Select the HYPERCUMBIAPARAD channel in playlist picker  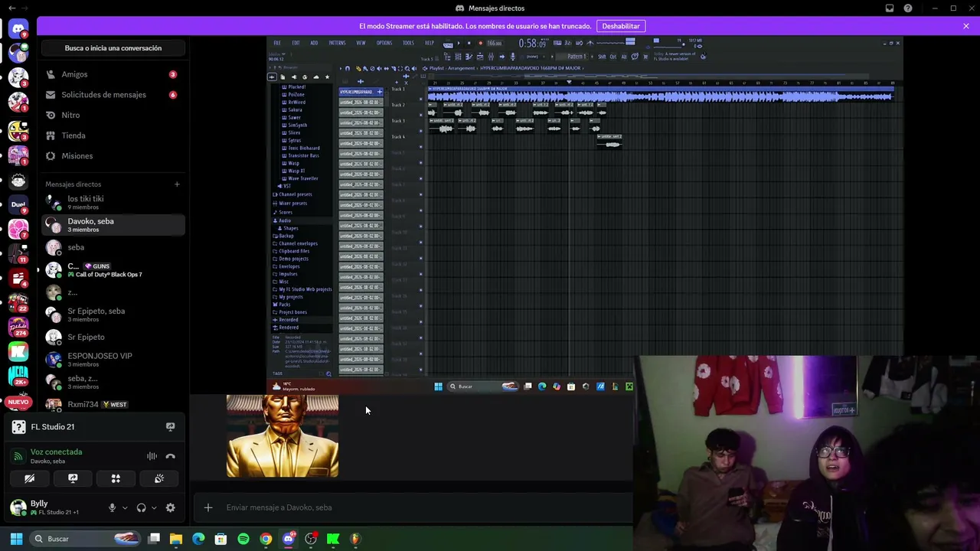361,92
